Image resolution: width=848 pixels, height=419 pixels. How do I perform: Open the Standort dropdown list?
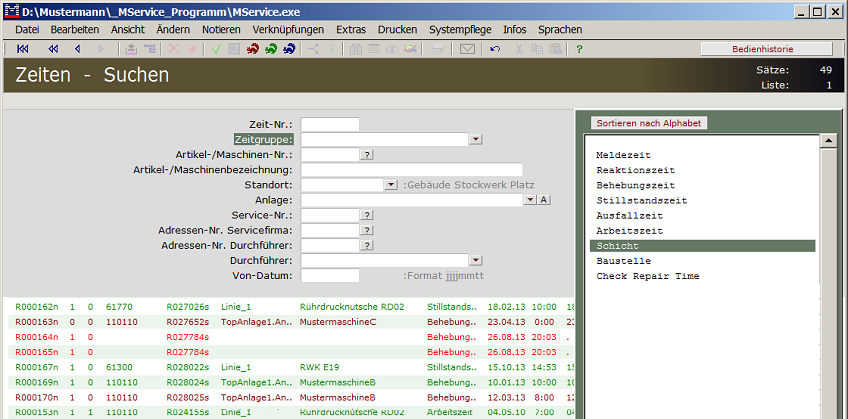[x=390, y=185]
